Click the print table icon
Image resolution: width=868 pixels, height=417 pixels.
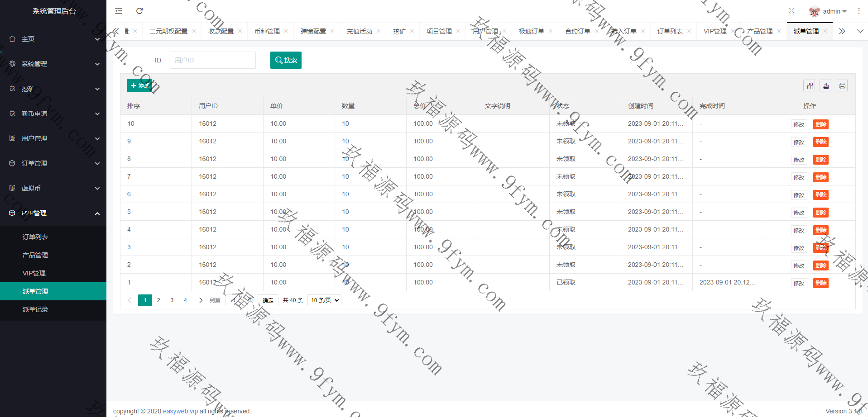[842, 85]
